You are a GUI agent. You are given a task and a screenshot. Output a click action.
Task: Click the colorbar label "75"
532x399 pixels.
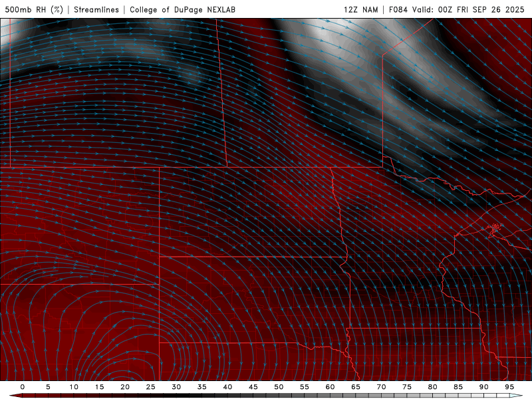point(407,387)
